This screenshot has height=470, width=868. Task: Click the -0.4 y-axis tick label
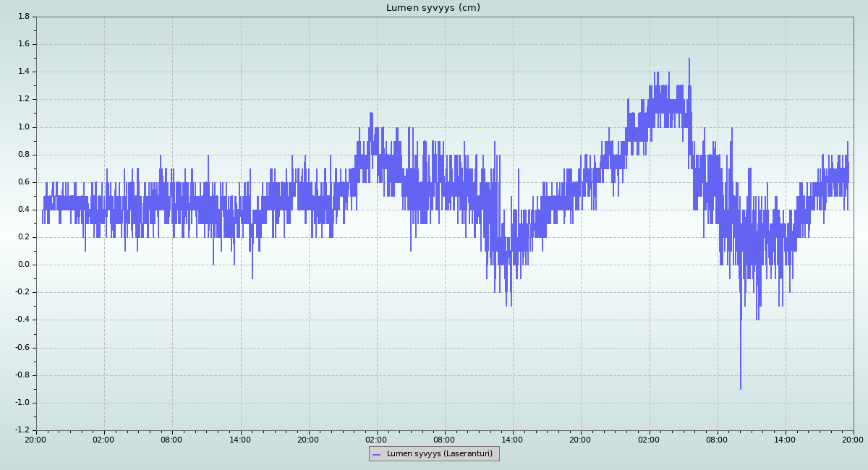(x=22, y=320)
